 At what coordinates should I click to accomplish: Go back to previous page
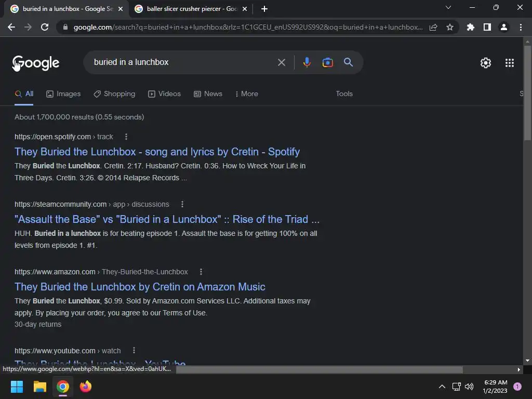coord(11,27)
